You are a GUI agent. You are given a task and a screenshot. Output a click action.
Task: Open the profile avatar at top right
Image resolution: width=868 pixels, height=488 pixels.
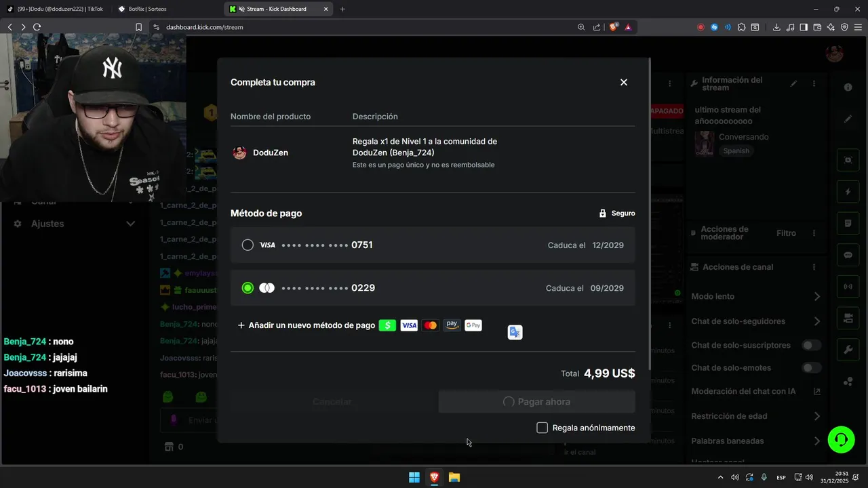(835, 53)
